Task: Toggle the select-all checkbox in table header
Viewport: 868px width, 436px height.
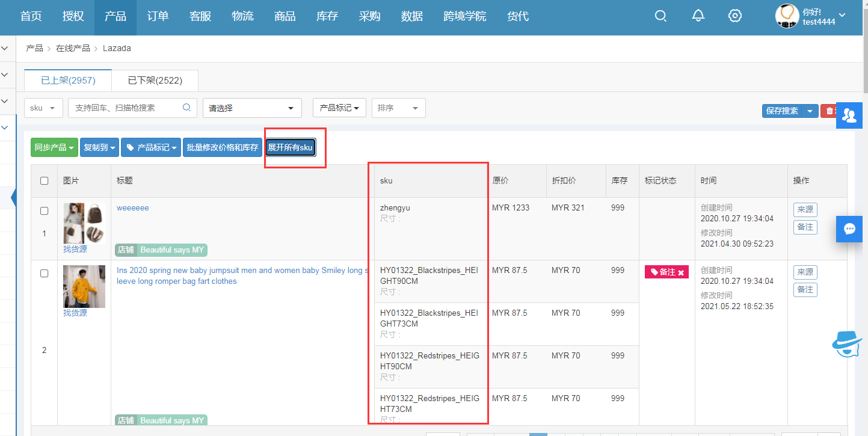Action: (x=44, y=180)
